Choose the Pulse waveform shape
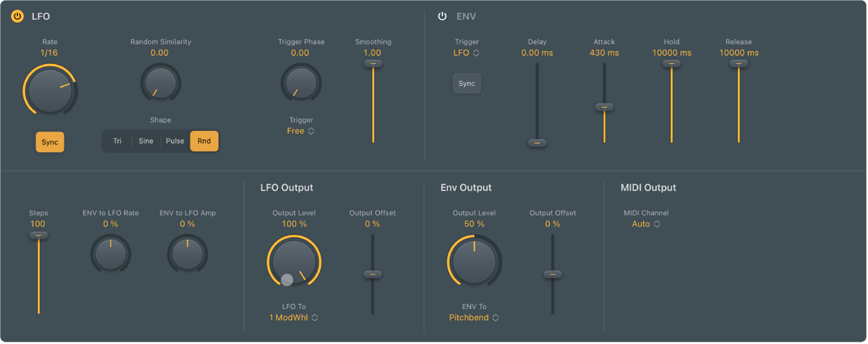This screenshot has width=868, height=344. tap(175, 141)
